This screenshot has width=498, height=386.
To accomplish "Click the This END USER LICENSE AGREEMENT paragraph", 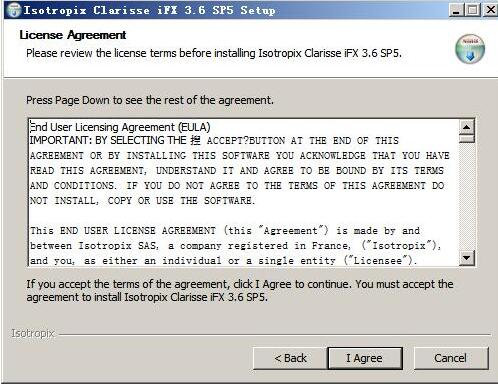I will pyautogui.click(x=236, y=245).
